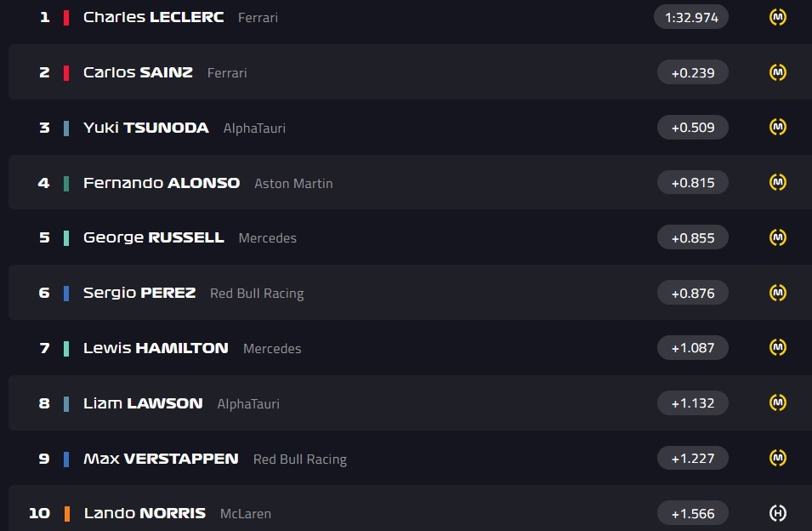Click the red Ferrari color bar beside Sainz
This screenshot has height=531, width=812.
click(x=66, y=72)
